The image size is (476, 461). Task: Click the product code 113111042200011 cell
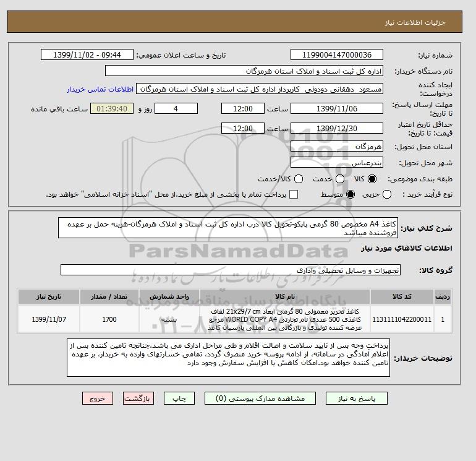(x=402, y=319)
